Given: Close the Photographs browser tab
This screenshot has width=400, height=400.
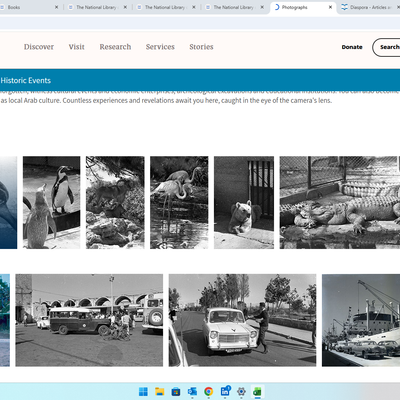Looking at the screenshot, I should (x=330, y=7).
